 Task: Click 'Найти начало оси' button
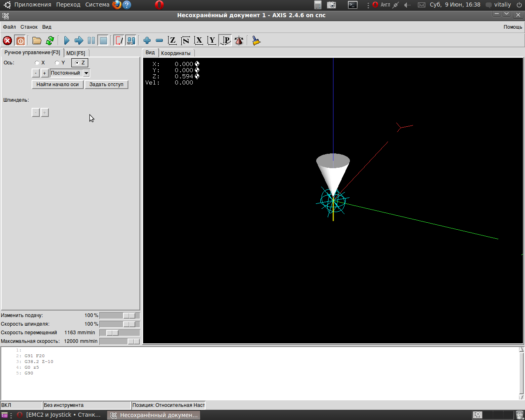(x=57, y=84)
